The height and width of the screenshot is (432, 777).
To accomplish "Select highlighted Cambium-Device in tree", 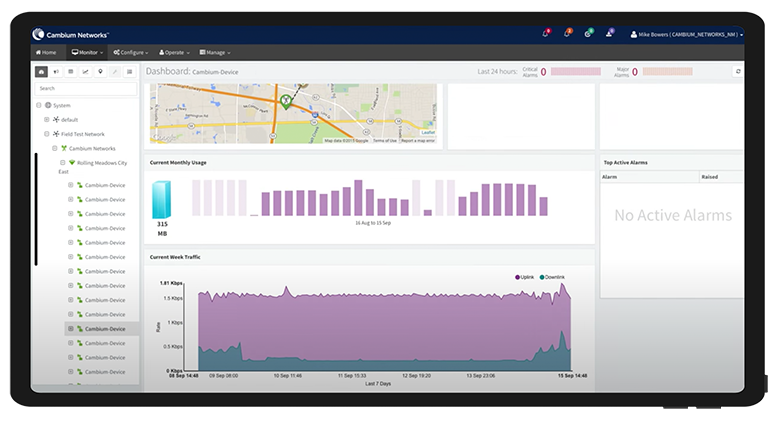I will 105,328.
